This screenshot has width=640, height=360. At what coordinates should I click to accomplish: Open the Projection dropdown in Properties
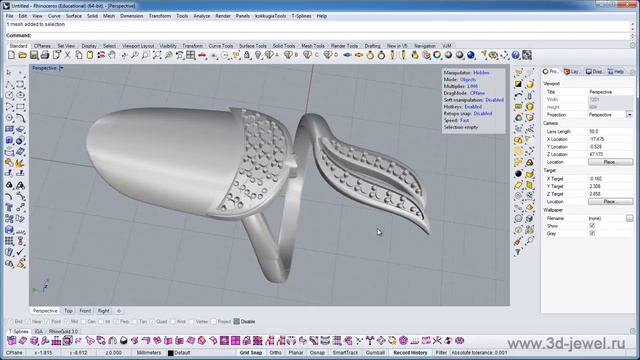pos(629,115)
